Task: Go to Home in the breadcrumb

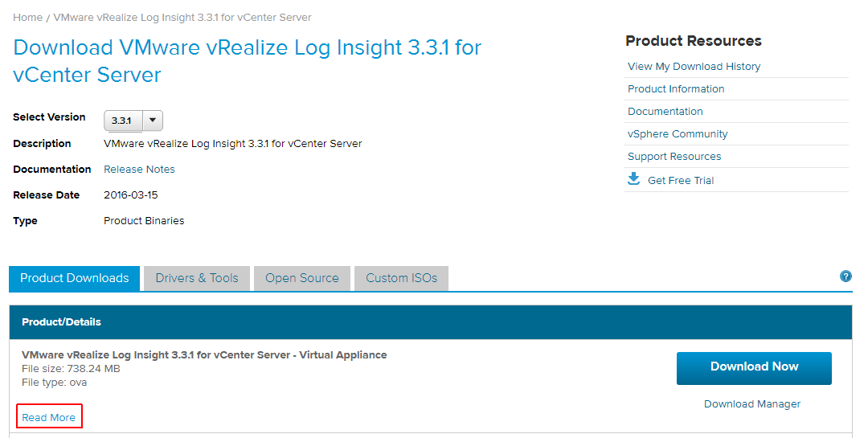Action: [27, 18]
